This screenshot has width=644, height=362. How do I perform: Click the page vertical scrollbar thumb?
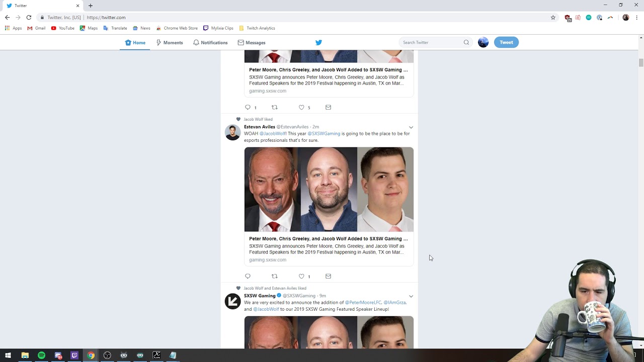click(641, 62)
